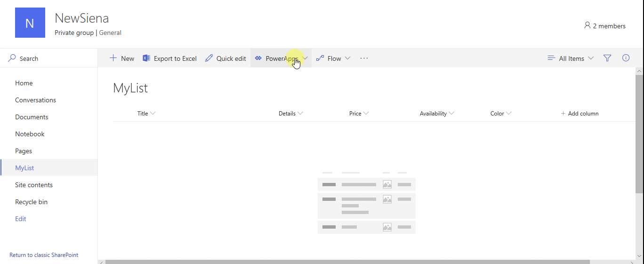Image resolution: width=644 pixels, height=264 pixels.
Task: Expand the PowerApps dropdown chevron
Action: [x=305, y=58]
